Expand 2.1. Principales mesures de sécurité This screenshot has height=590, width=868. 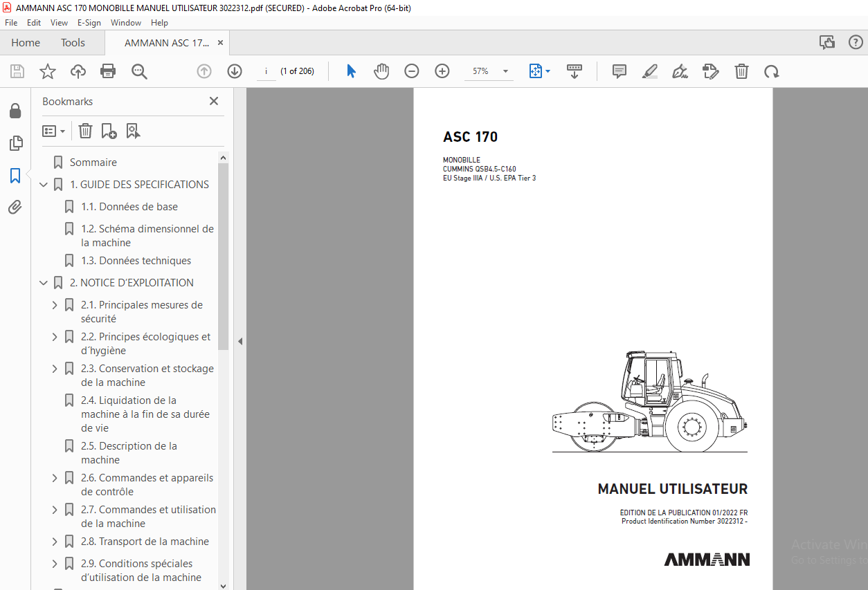(55, 305)
